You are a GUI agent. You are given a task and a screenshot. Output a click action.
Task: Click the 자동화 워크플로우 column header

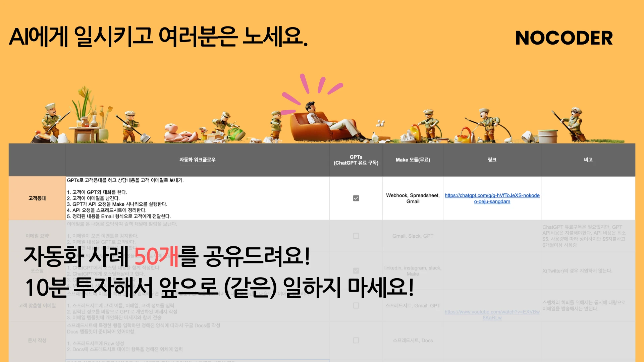[197, 160]
